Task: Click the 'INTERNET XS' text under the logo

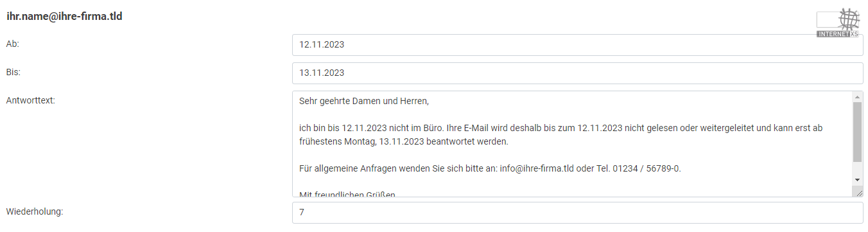Action: [838, 33]
